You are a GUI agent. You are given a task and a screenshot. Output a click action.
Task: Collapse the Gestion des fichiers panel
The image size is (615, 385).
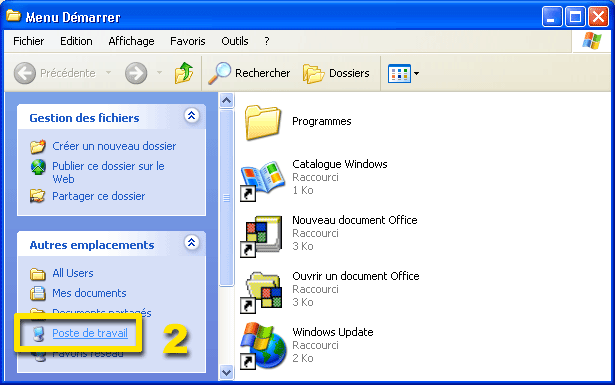point(191,116)
